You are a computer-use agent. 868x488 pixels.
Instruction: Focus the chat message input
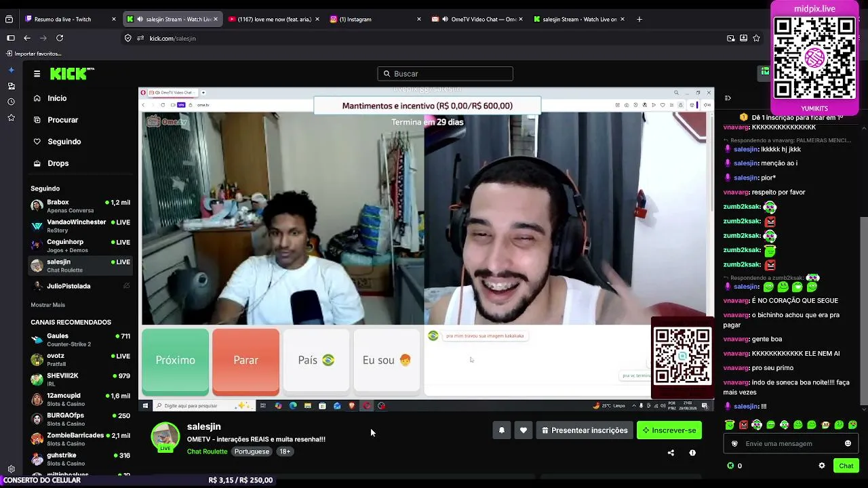[x=791, y=443]
